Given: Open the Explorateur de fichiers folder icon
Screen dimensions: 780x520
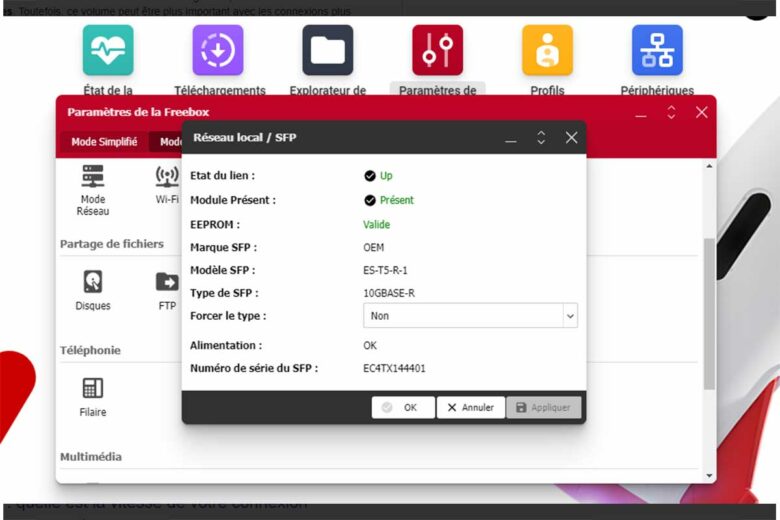Looking at the screenshot, I should [x=328, y=50].
